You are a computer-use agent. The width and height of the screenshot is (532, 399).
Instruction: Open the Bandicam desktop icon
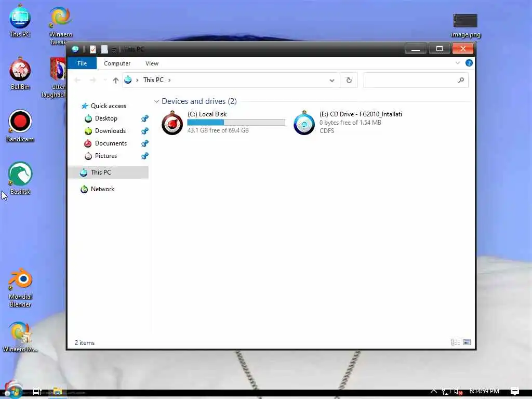(20, 126)
